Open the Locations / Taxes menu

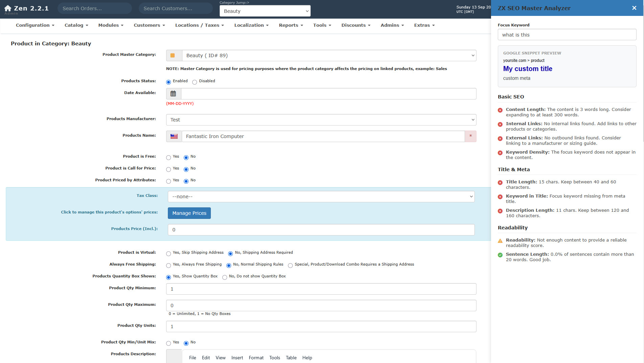click(199, 25)
